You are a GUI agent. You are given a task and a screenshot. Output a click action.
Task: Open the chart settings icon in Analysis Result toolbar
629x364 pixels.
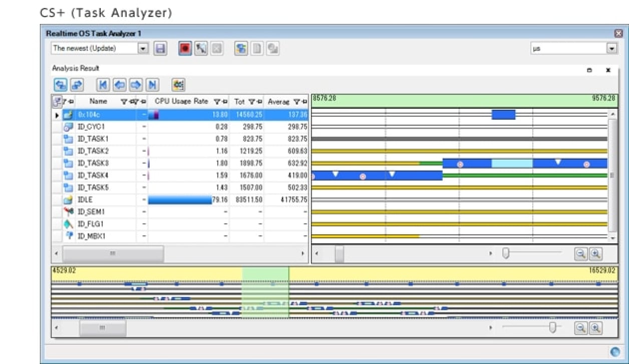tap(178, 84)
